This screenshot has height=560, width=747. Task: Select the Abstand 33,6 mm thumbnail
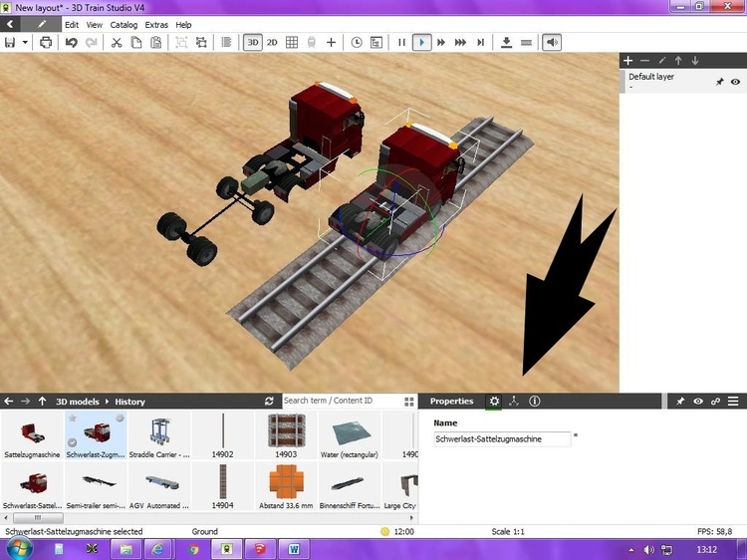(x=286, y=486)
